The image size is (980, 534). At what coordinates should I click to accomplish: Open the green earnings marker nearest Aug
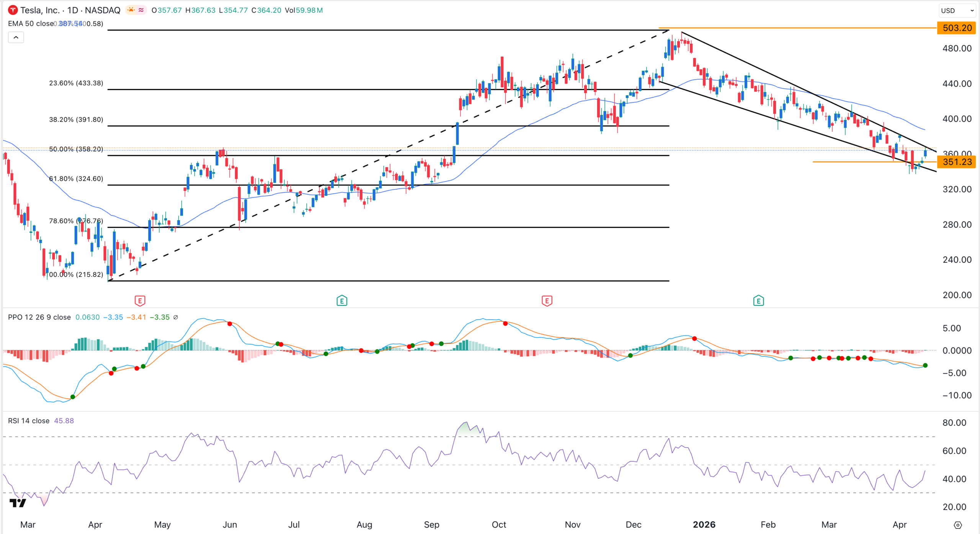[x=342, y=301]
